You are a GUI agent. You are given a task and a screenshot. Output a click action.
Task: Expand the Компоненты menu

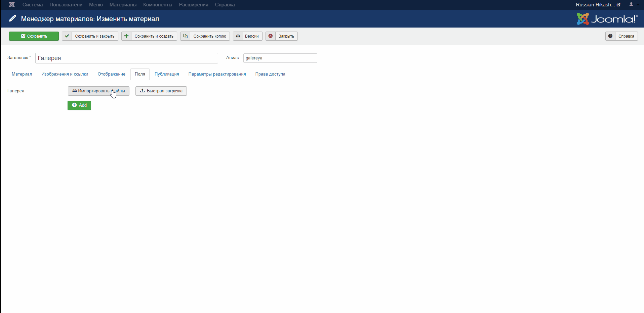point(158,5)
